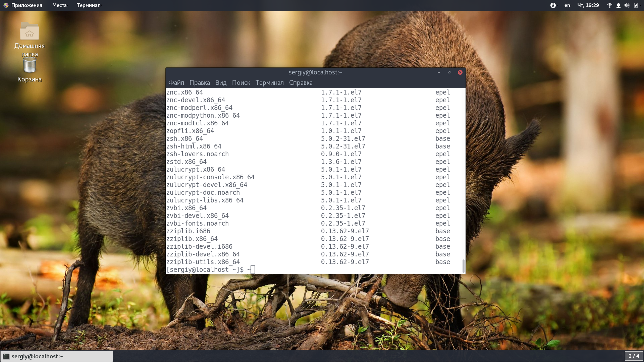Screen dimensions: 644x362
Task: Click the Приложения activities logo icon
Action: pos(6,5)
